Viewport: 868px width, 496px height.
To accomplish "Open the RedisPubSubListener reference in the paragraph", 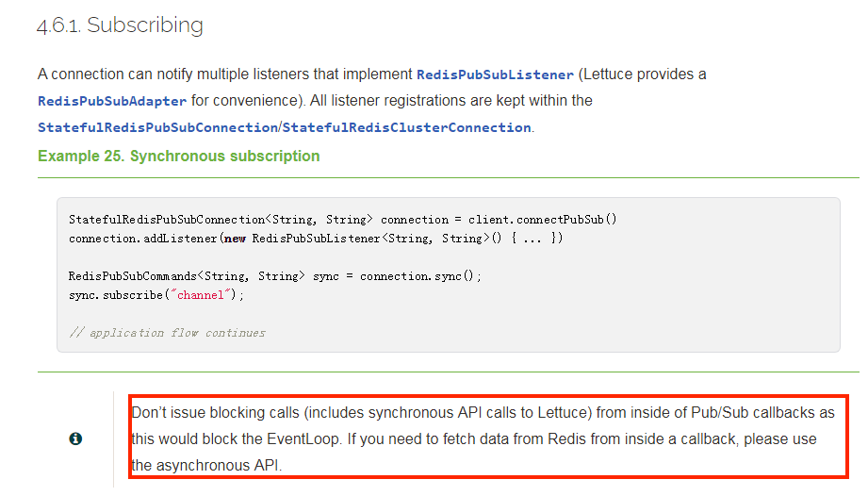I will click(x=495, y=74).
